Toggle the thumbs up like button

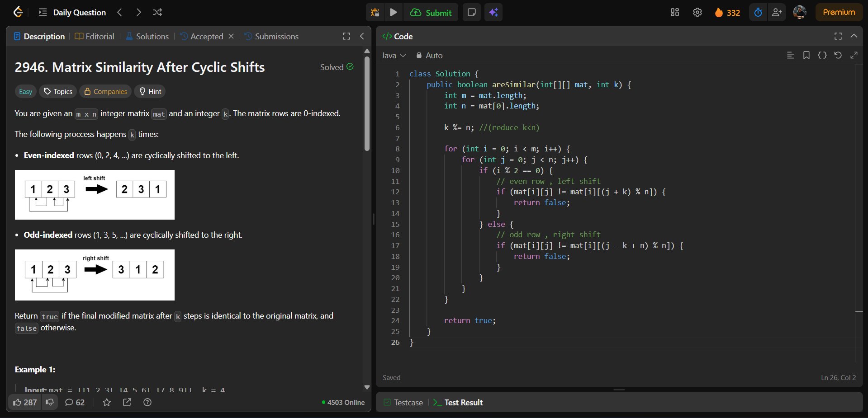tap(25, 402)
